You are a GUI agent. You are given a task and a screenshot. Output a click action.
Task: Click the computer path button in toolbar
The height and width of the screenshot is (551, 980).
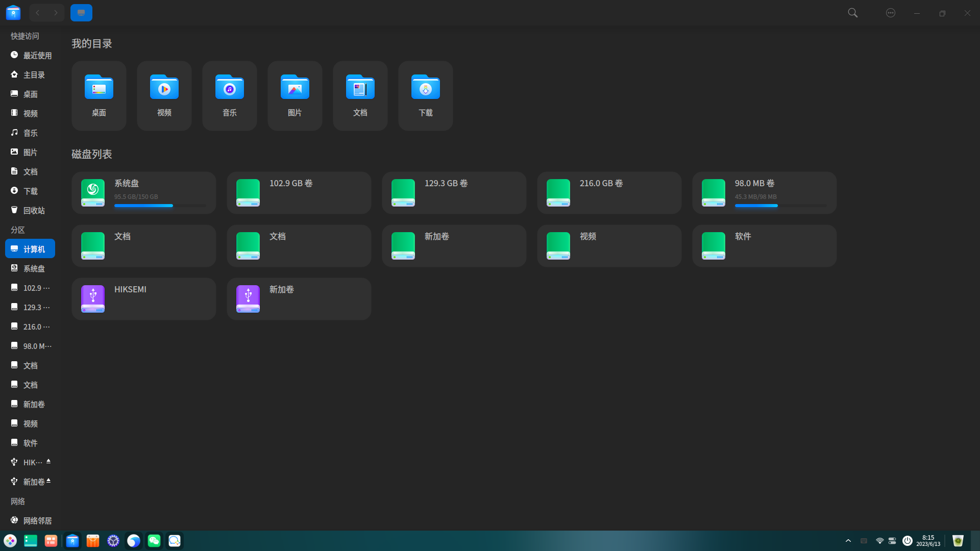point(81,13)
